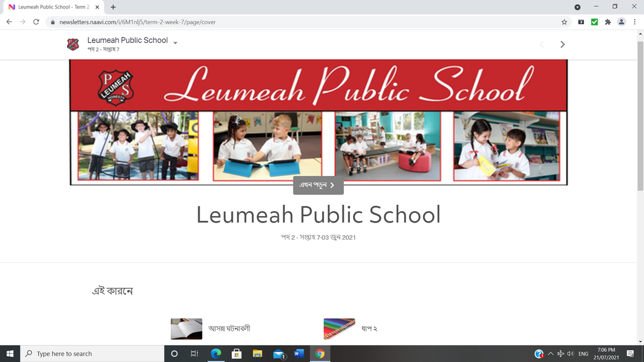Open Microsoft Store from the taskbar
This screenshot has height=362, width=644.
point(236,353)
